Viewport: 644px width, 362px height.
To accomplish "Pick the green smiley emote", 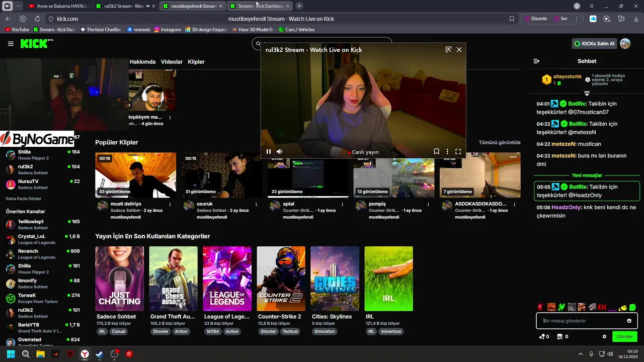I will (x=632, y=307).
